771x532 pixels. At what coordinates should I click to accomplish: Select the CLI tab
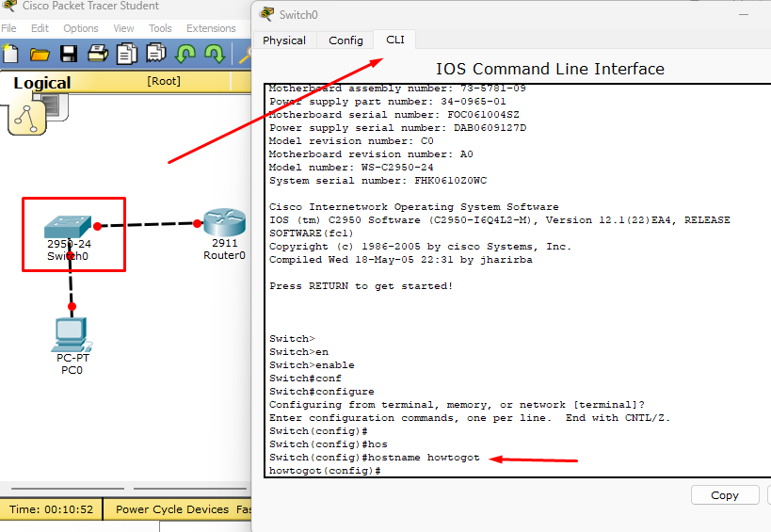pyautogui.click(x=394, y=40)
